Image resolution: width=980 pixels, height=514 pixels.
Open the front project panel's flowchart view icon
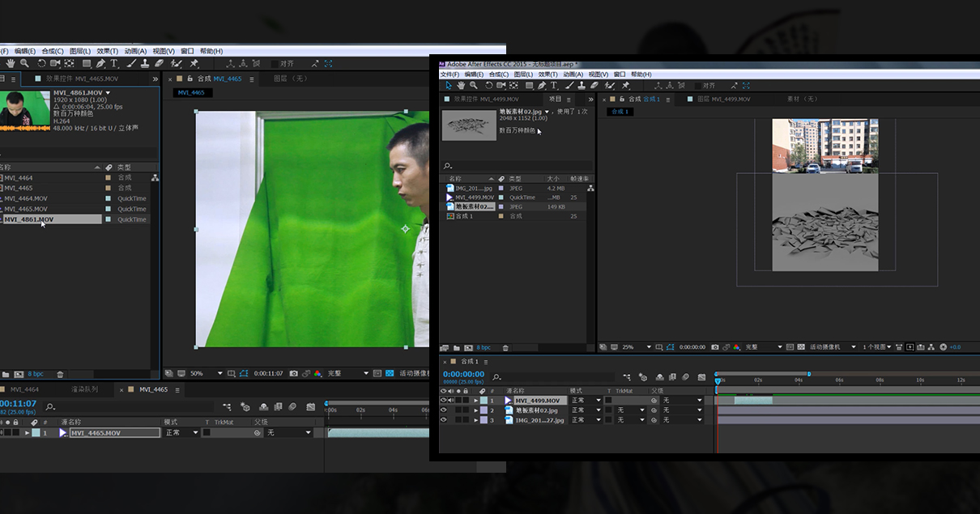click(x=591, y=188)
